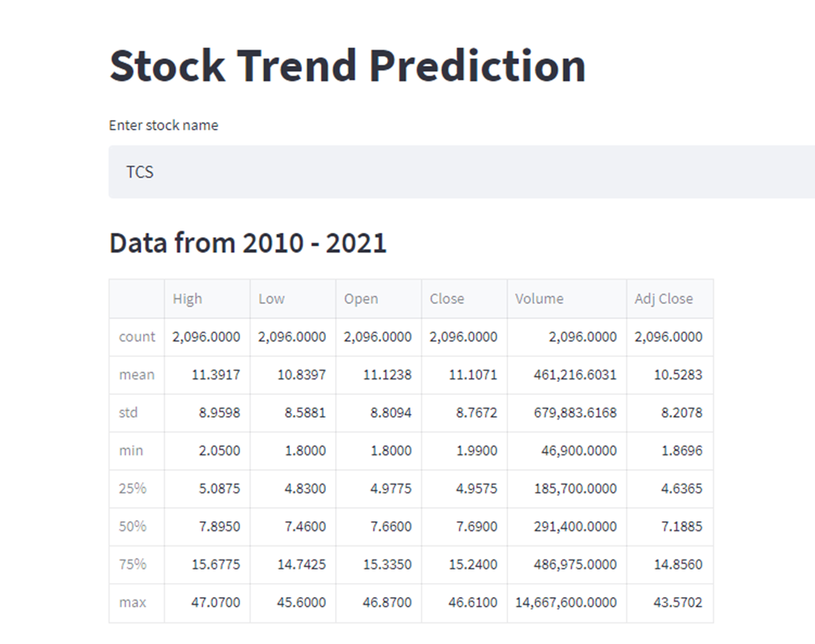This screenshot has width=815, height=644.
Task: Select the mean High cell showing 11.3917
Action: (x=217, y=374)
